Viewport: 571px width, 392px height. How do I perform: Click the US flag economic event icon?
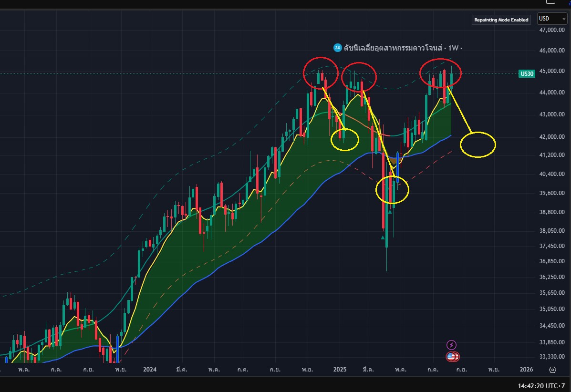(x=452, y=357)
